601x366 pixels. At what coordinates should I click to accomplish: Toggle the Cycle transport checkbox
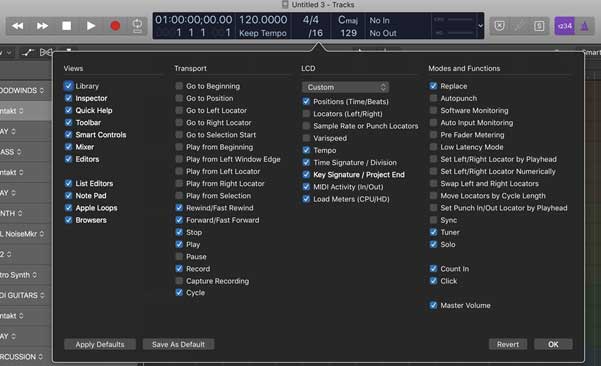tap(179, 292)
